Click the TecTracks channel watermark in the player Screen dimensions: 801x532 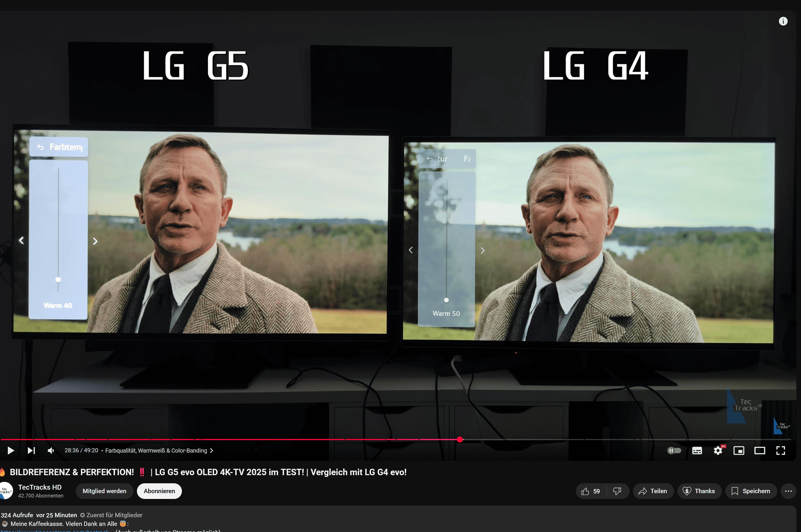(x=781, y=426)
